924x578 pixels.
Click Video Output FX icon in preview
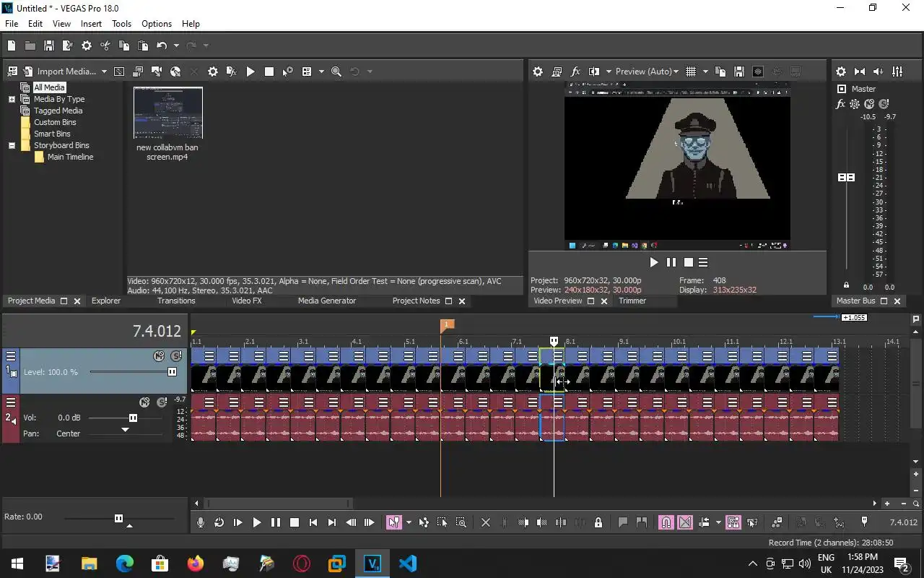click(575, 72)
